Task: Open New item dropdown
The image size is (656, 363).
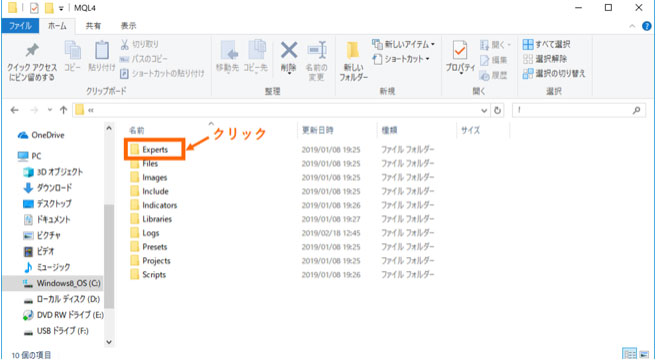Action: click(x=404, y=44)
